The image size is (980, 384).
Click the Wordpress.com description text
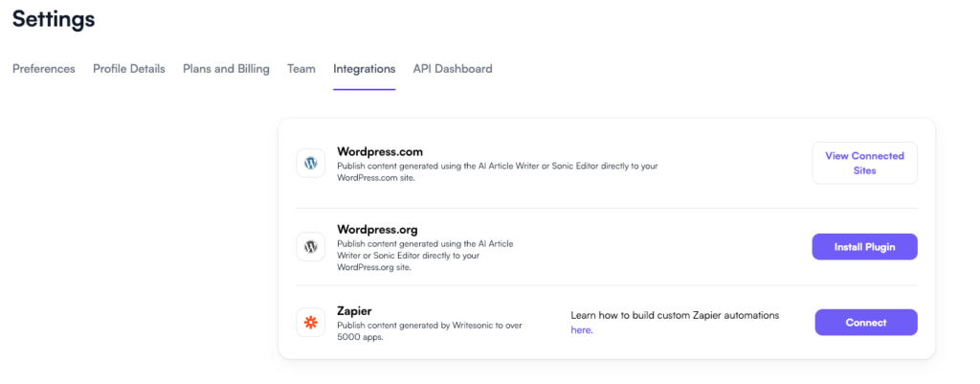498,172
